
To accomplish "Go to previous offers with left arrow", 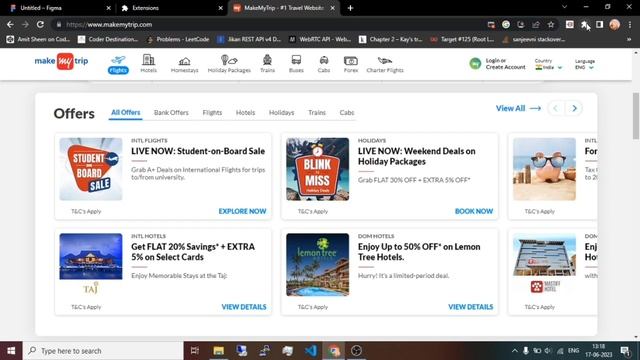I will click(556, 108).
